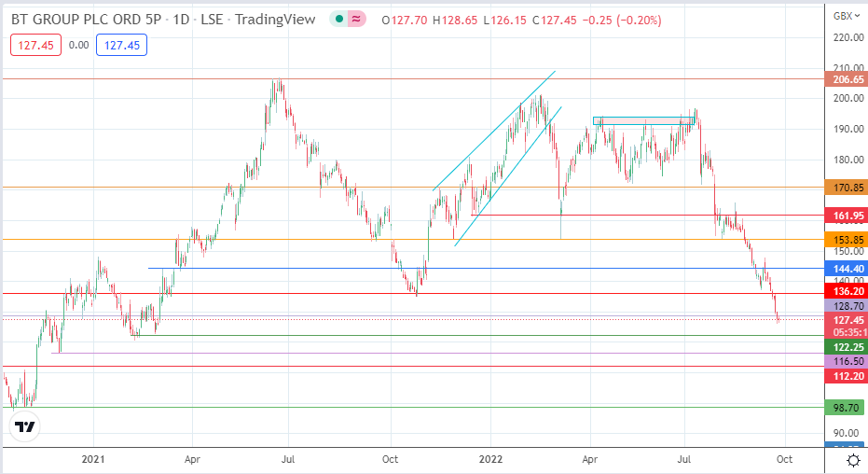This screenshot has width=868, height=474.
Task: Select the 161.95 red price label
Action: pos(847,216)
